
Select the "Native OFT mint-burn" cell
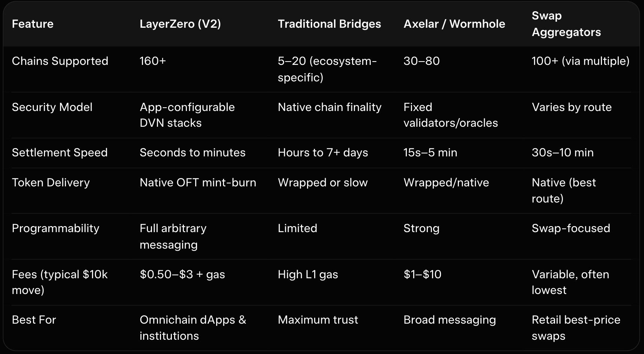coord(198,183)
